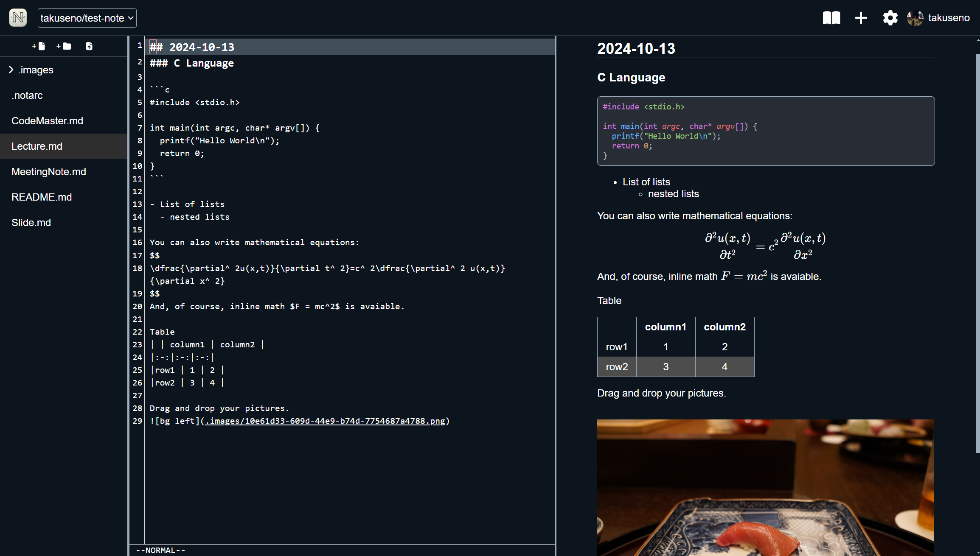Click the 'row2' cell in preview table
The image size is (980, 556).
(x=617, y=367)
